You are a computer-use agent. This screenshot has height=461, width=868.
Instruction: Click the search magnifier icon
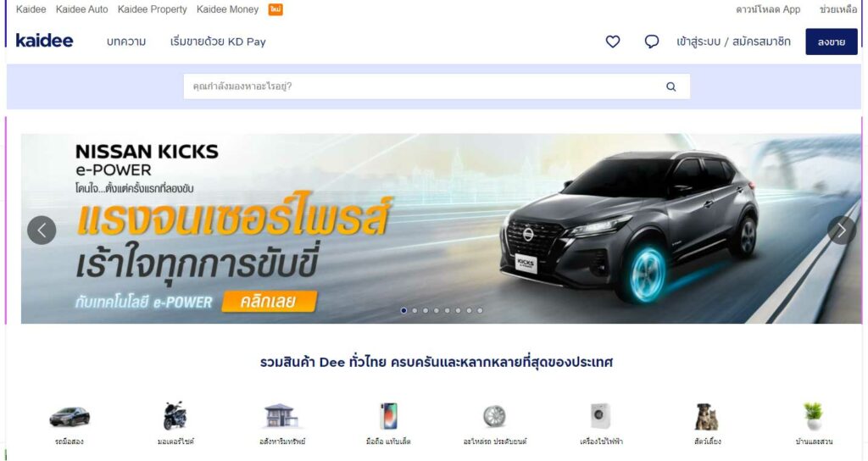tap(671, 86)
